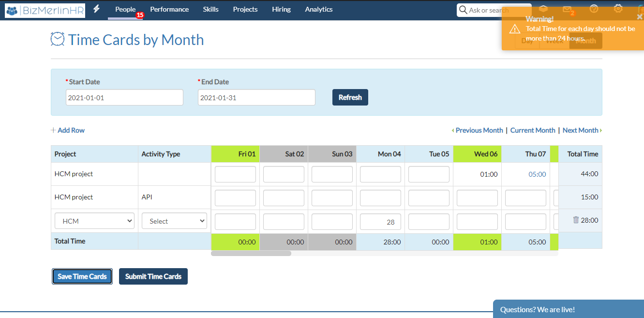This screenshot has width=644, height=318.
Task: Click the Refresh button
Action: point(350,97)
